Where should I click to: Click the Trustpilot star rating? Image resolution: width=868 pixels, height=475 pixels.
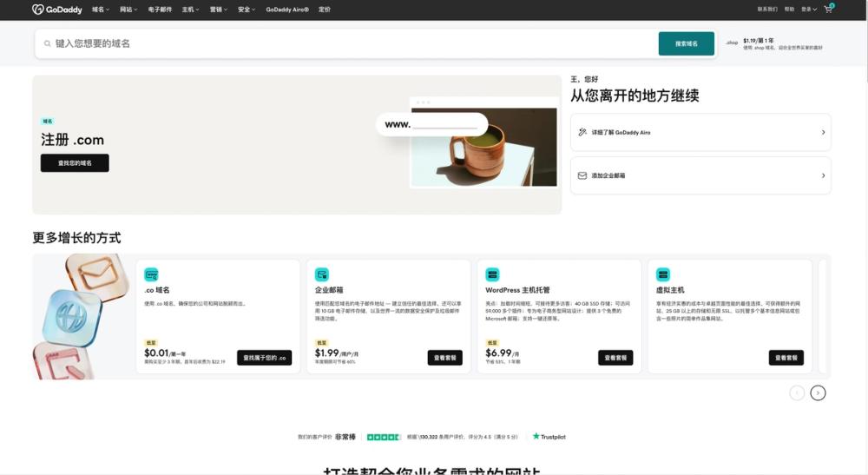(x=383, y=437)
